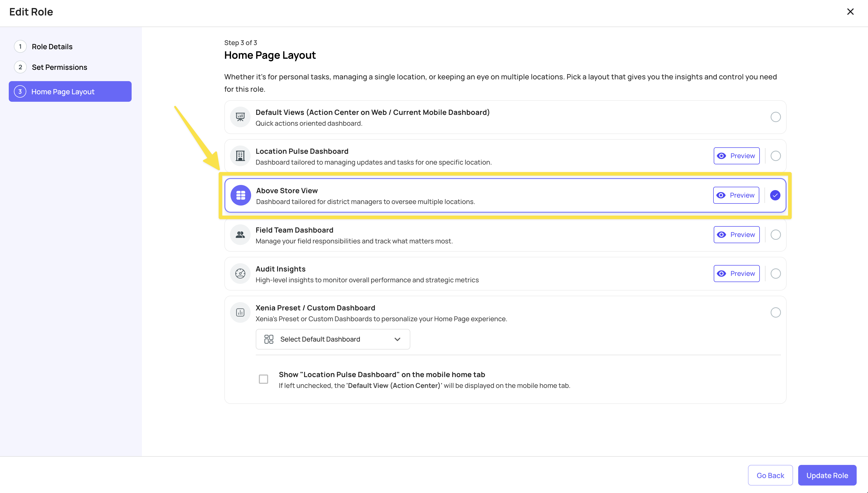This screenshot has height=493, width=868.
Task: Go to Set Permissions step
Action: [x=59, y=67]
